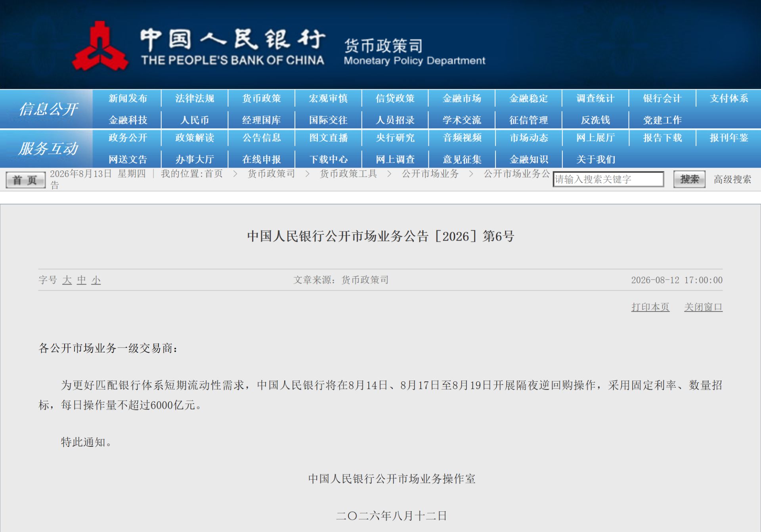The height and width of the screenshot is (532, 761).
Task: Set font size to 中
Action: (x=82, y=280)
